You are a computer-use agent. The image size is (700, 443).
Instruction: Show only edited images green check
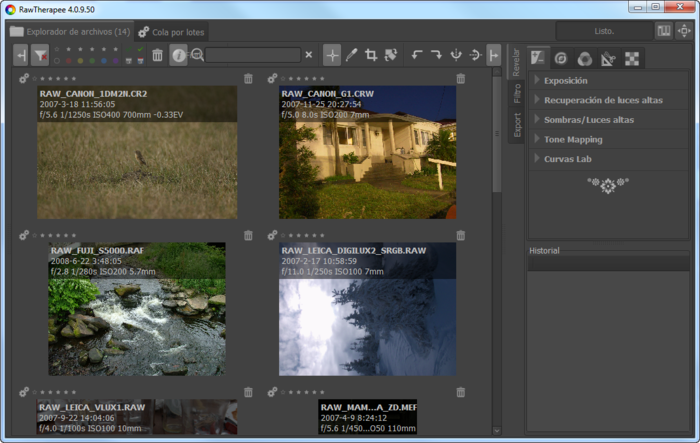click(140, 49)
